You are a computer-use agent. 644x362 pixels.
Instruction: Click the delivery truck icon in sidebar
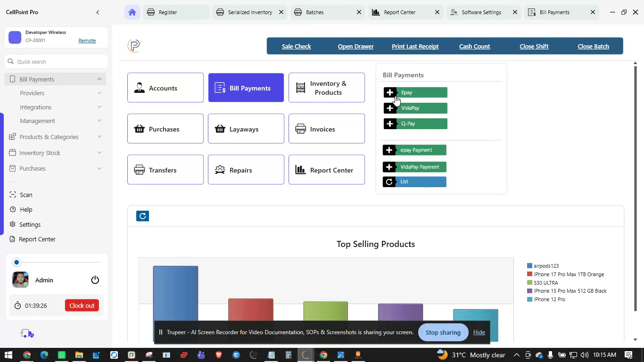pyautogui.click(x=27, y=334)
